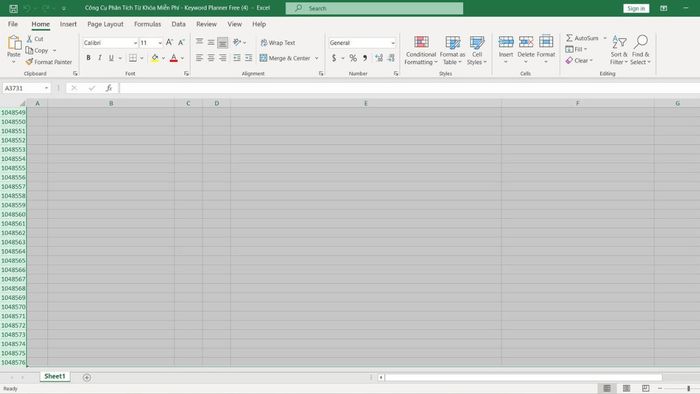Select the Sheet1 tab
This screenshot has width=700, height=394.
coord(55,377)
